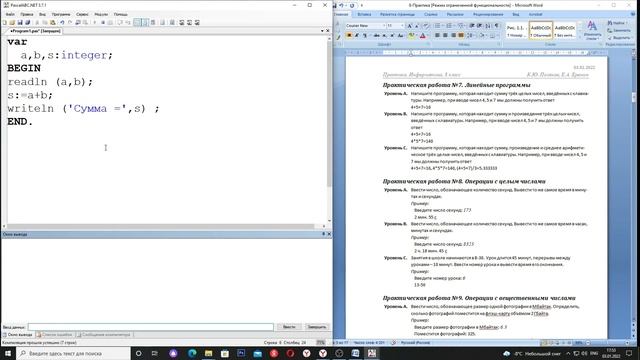Click the text highlight color button in Word

(x=412, y=36)
